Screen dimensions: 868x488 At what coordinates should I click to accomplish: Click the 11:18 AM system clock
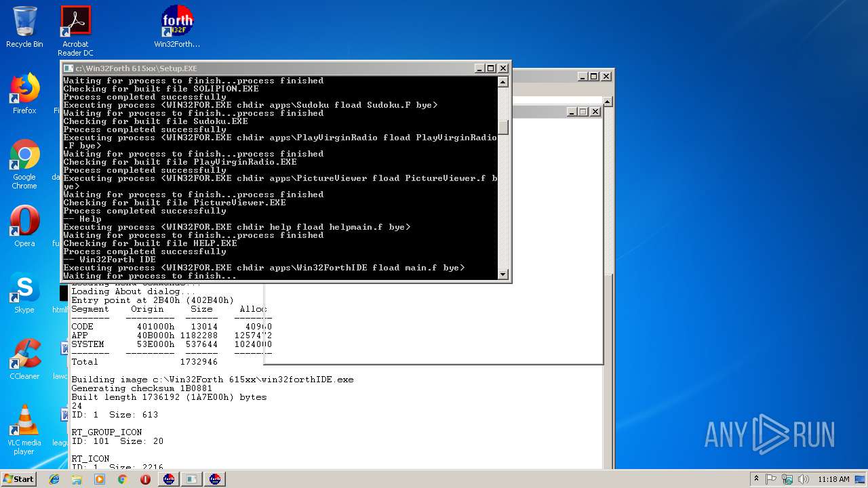833,479
